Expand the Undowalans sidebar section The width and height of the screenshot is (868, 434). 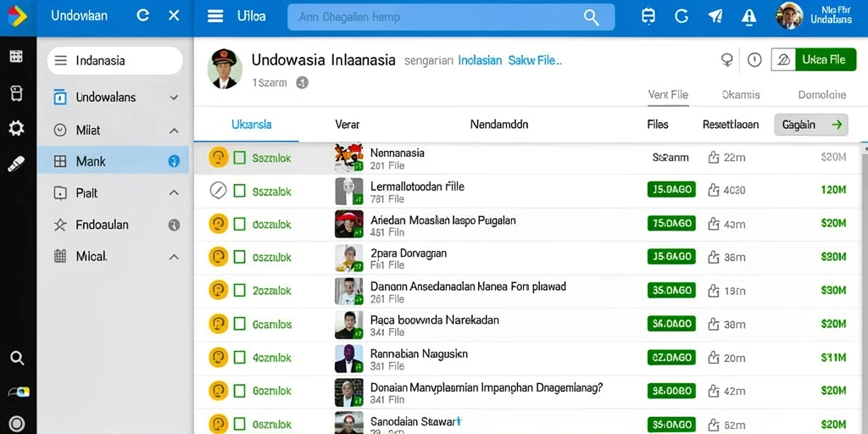[174, 98]
